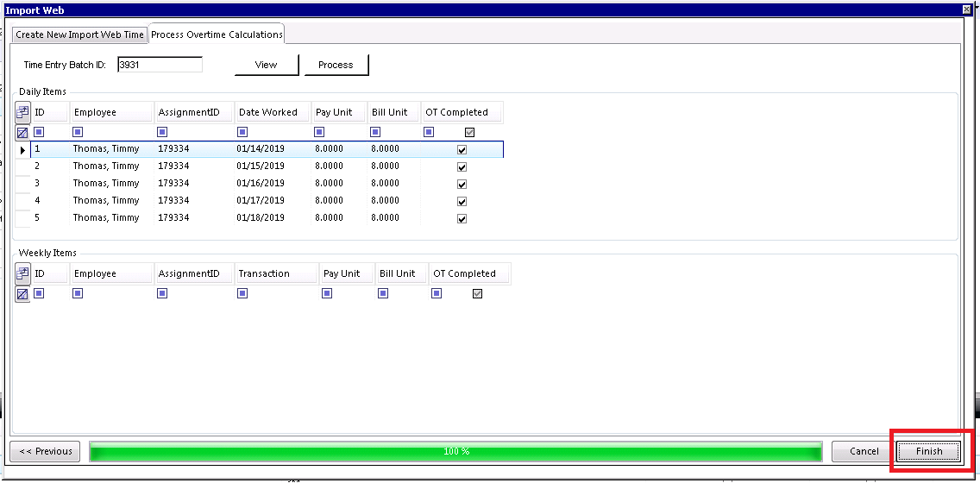Open Daily Items Bill Unit filter icon
980x483 pixels.
coord(375,132)
